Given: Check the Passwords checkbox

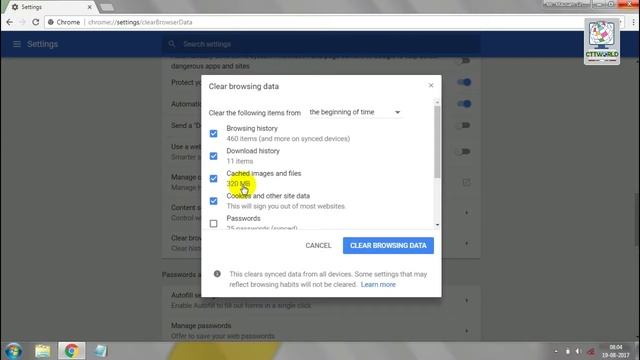Looking at the screenshot, I should (213, 223).
